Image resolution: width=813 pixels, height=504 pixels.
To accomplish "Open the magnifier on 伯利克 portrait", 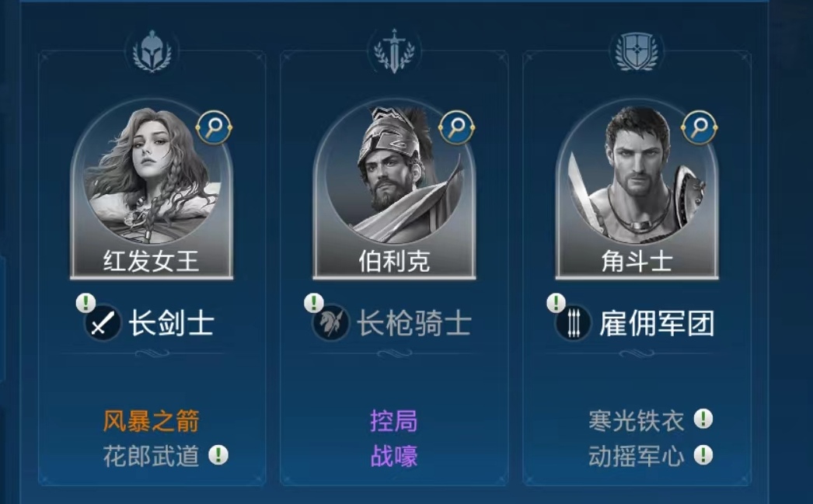I will (x=456, y=127).
